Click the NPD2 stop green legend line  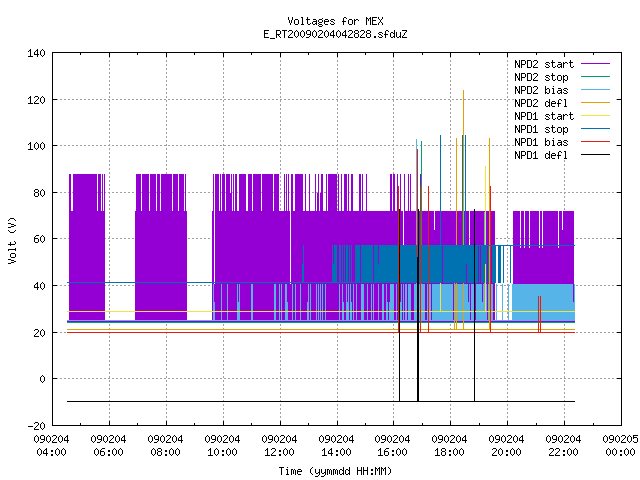595,77
